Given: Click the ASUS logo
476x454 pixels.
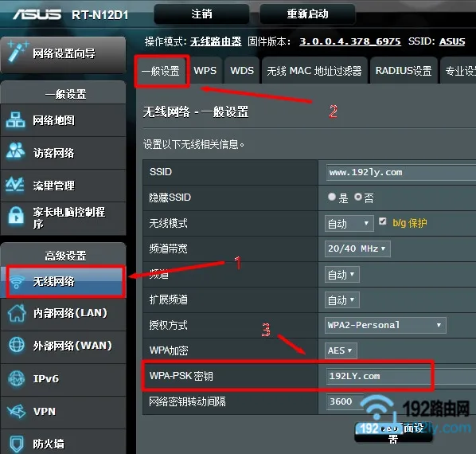Looking at the screenshot, I should (37, 14).
